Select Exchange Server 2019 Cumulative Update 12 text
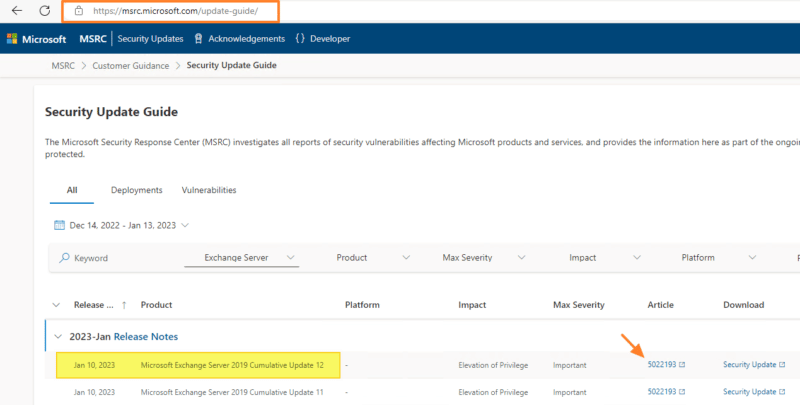The image size is (800, 405). (x=232, y=365)
